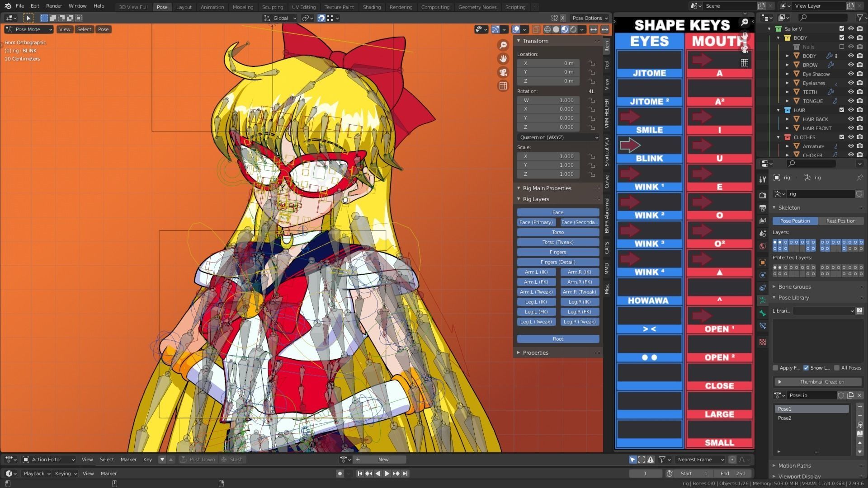868x488 pixels.
Task: Select rendered viewport shading
Action: click(573, 29)
